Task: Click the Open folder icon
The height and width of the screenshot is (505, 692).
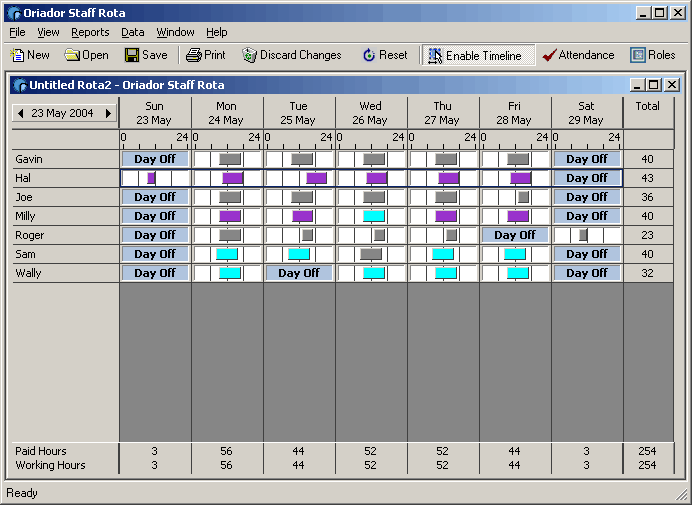Action: tap(71, 55)
